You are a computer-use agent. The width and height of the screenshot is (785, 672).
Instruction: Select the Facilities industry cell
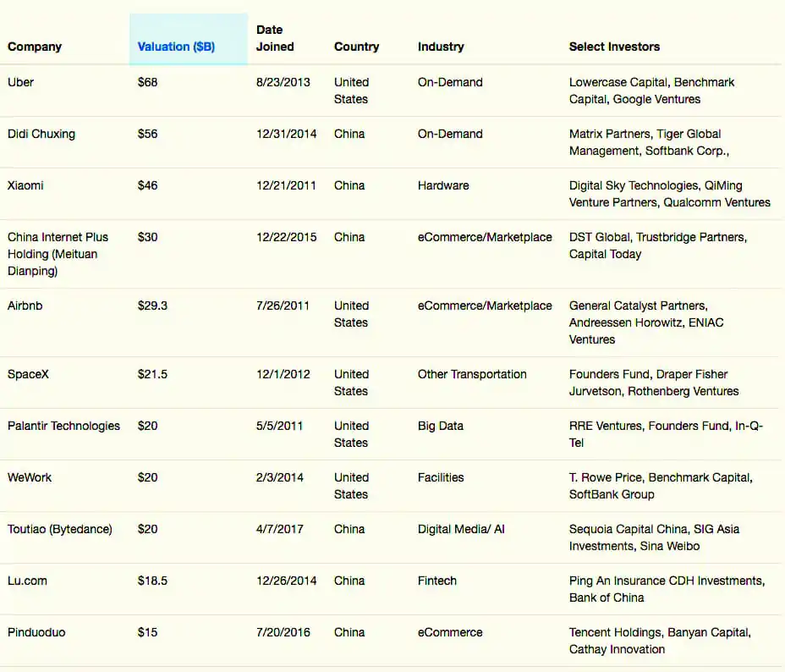pyautogui.click(x=441, y=477)
